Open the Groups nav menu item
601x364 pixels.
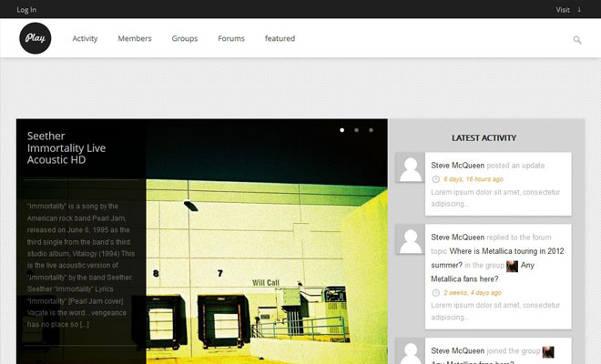pos(185,39)
